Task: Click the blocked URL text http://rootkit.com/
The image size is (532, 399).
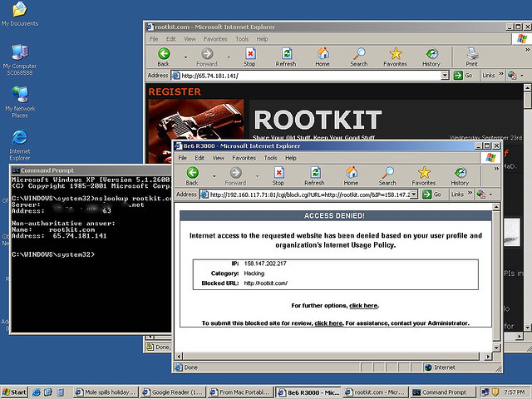Action: [266, 283]
